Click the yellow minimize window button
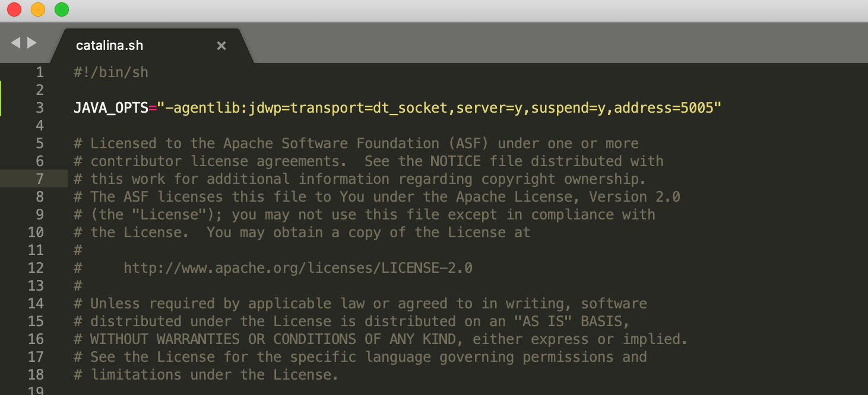 [37, 9]
